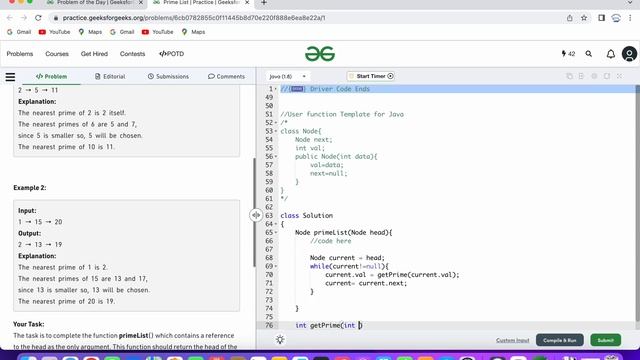
Task: Click the panel resize handle between panes
Action: [256, 215]
